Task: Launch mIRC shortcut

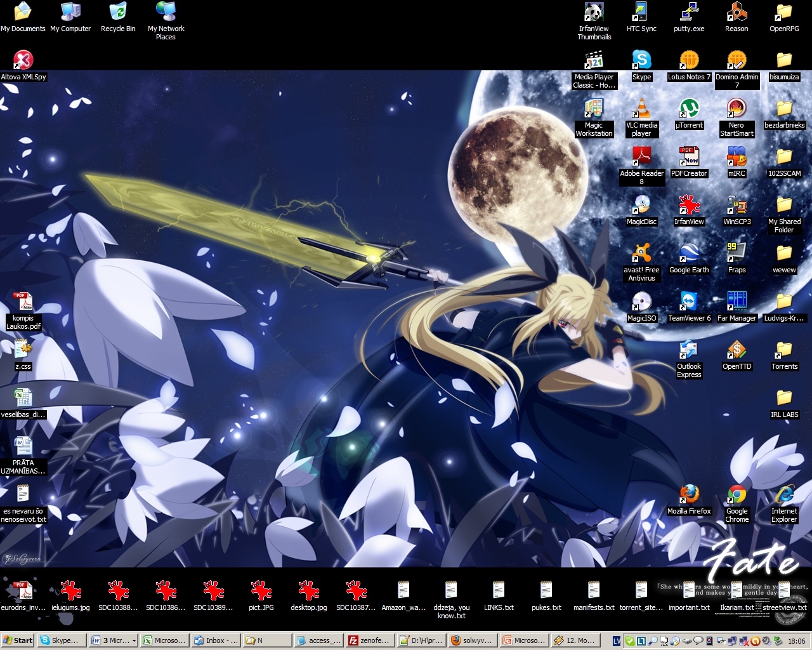Action: point(737,162)
